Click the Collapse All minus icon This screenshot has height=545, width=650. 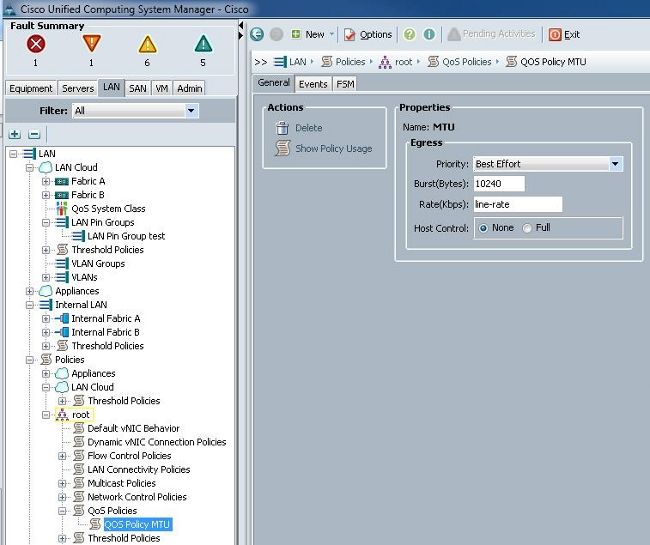[34, 134]
